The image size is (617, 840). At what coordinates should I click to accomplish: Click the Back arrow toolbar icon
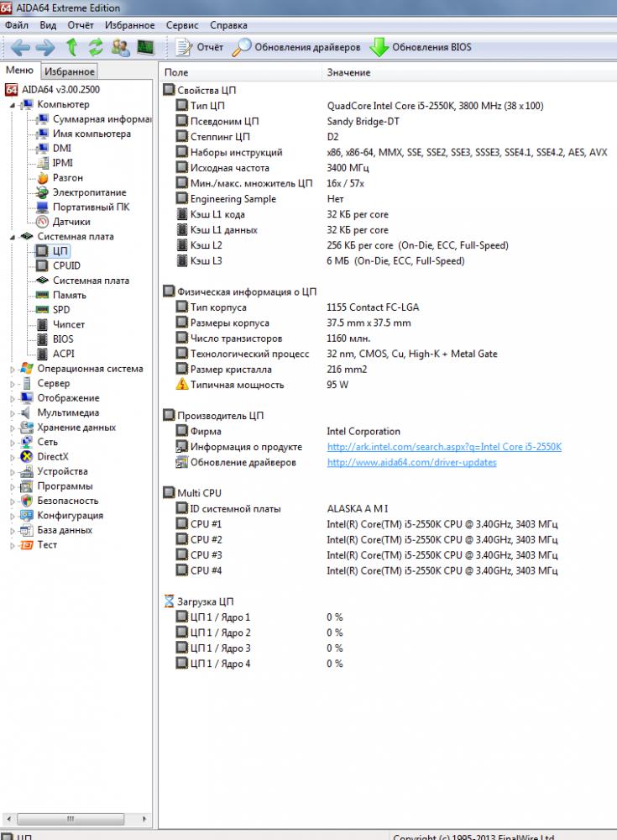[20, 48]
